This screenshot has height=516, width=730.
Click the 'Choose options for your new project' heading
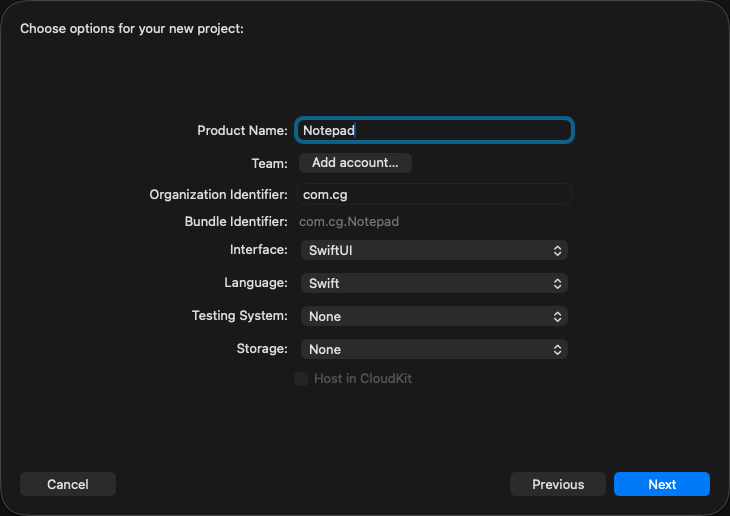(132, 28)
